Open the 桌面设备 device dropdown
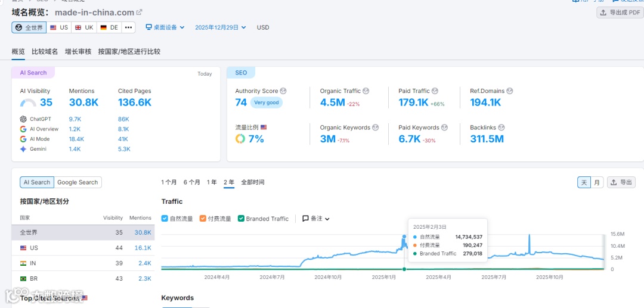The height and width of the screenshot is (308, 644). [166, 27]
